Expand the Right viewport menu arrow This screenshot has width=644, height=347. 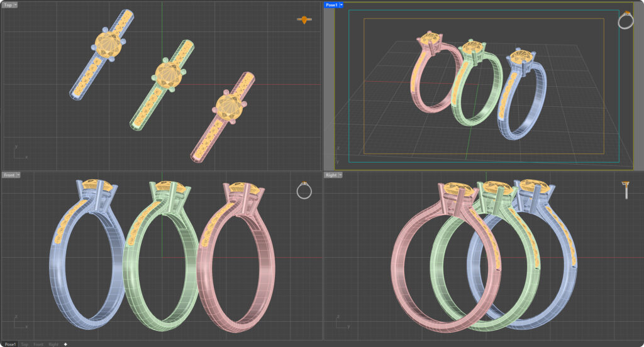340,175
